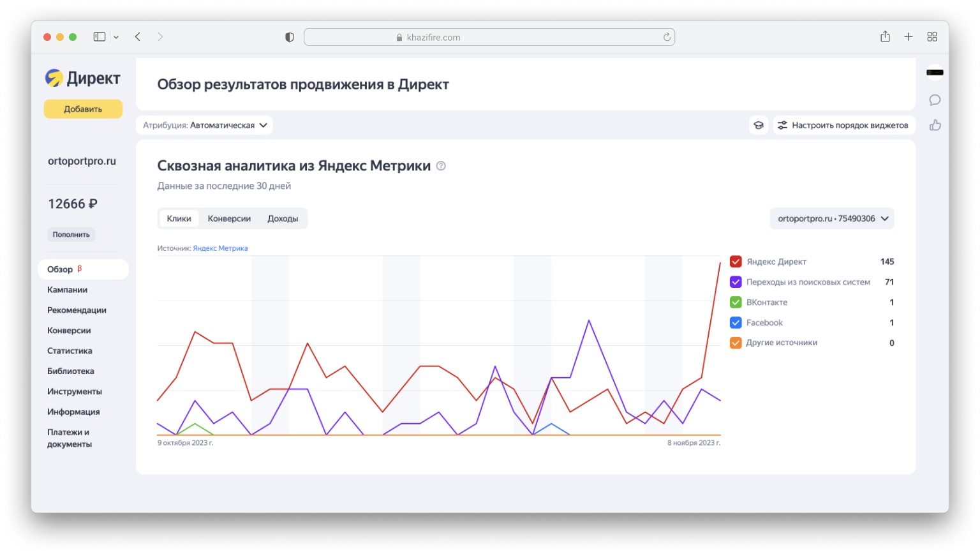Uncheck the ВКонтакте series checkbox
980x554 pixels.
[736, 303]
